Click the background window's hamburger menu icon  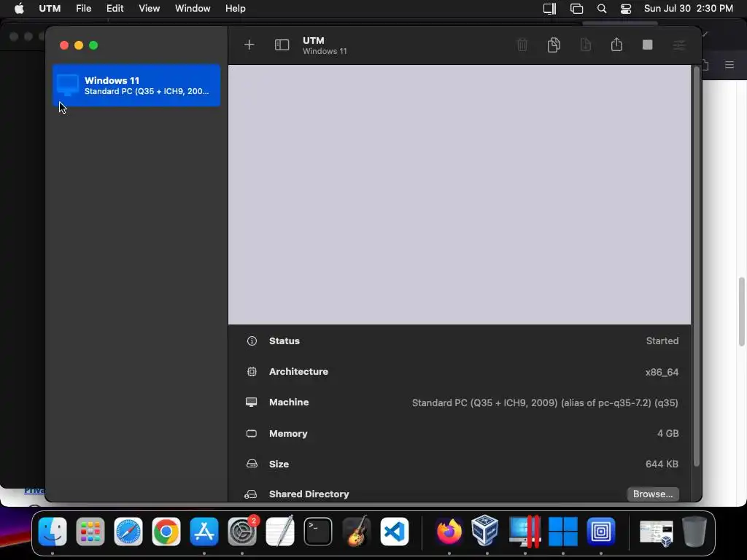(x=729, y=64)
